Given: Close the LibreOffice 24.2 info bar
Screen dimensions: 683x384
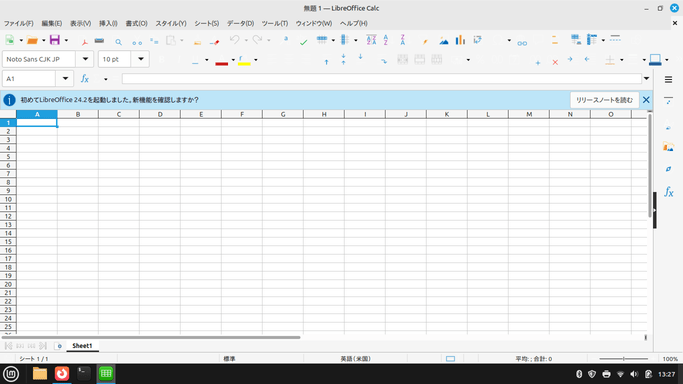Looking at the screenshot, I should (646, 100).
